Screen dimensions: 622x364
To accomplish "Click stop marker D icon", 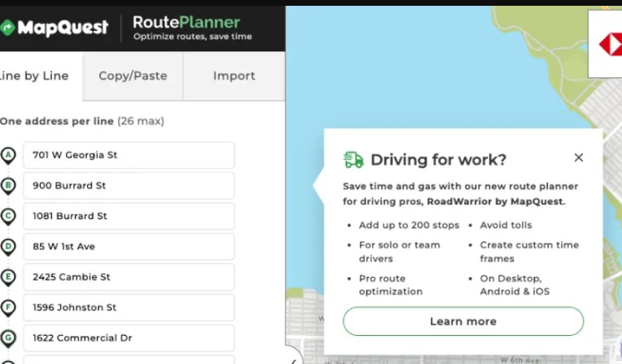I will 8,247.
